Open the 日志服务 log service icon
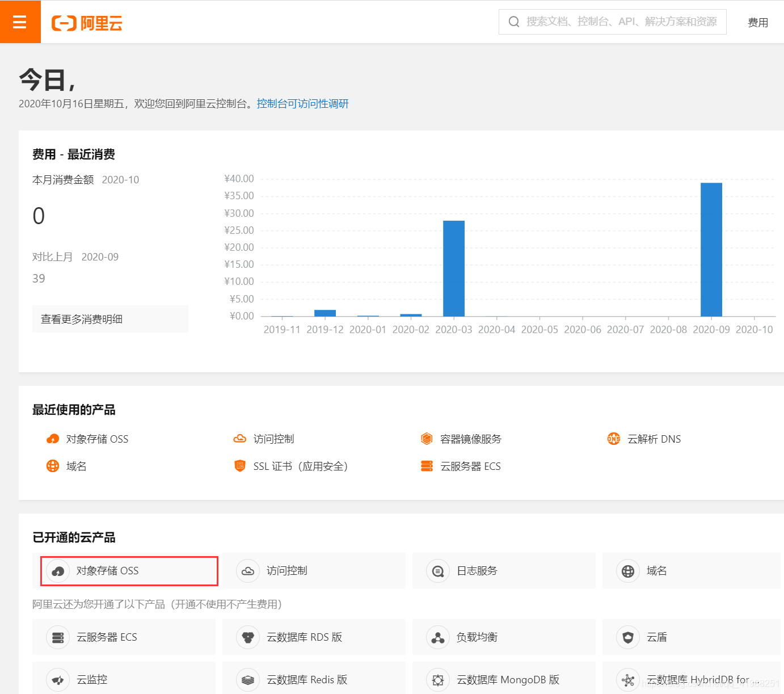The height and width of the screenshot is (694, 784). (437, 570)
